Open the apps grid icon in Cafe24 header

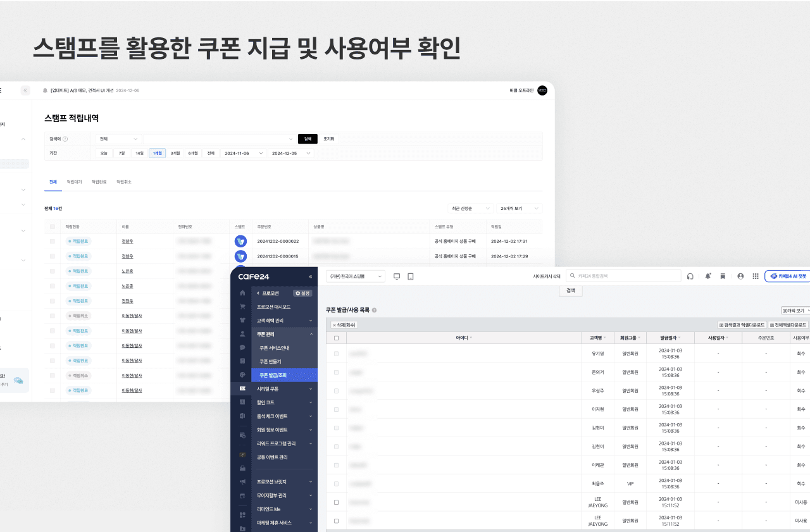click(x=755, y=276)
